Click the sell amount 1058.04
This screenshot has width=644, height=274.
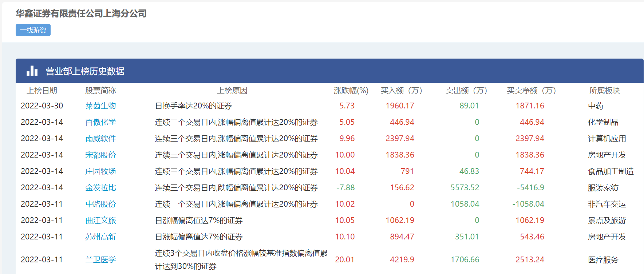(465, 204)
